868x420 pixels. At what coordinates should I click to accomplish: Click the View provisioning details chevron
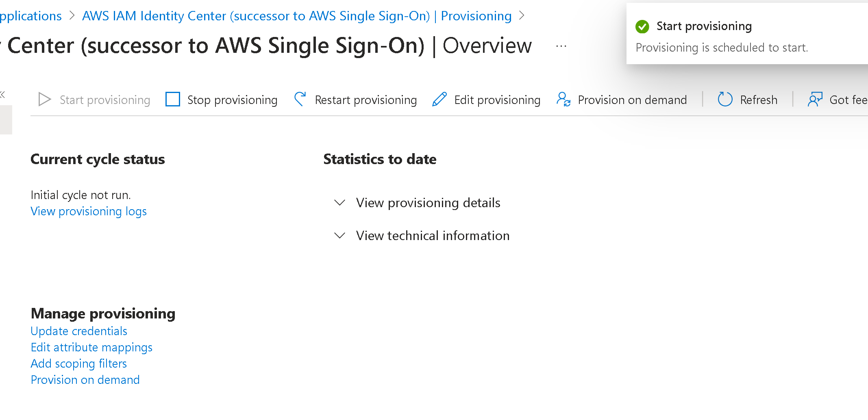[339, 203]
